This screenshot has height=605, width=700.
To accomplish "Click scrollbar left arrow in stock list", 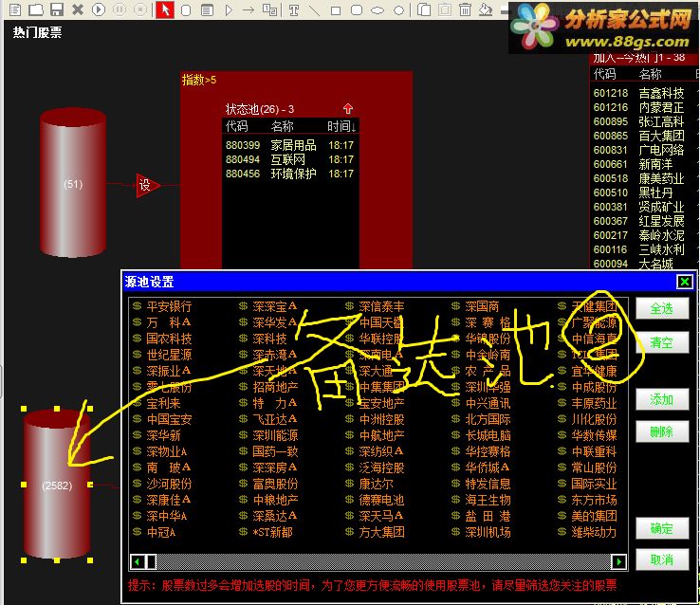I will point(138,561).
